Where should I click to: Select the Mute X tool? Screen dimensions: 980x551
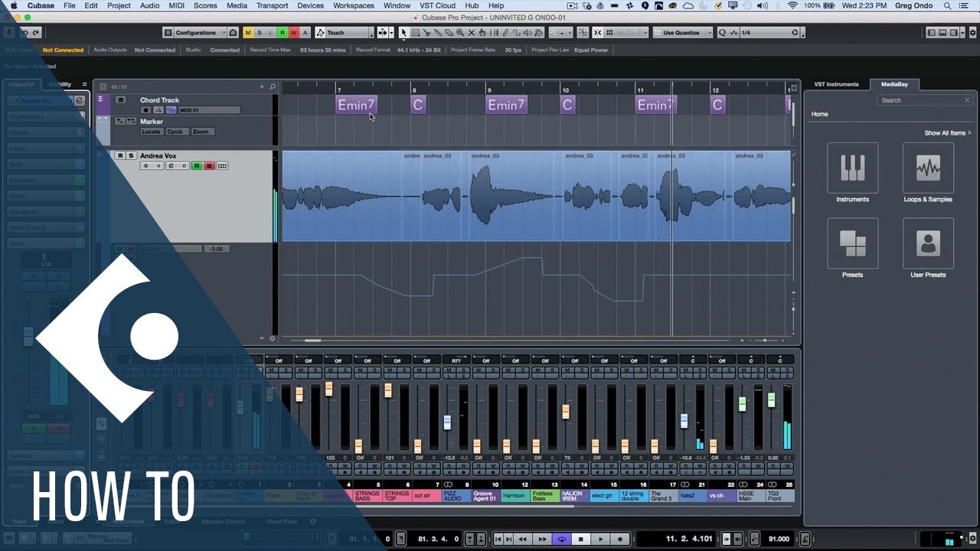[x=472, y=33]
